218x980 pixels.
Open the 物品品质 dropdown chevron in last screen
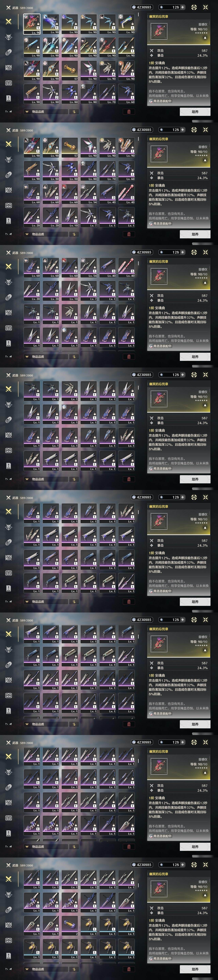27,969
